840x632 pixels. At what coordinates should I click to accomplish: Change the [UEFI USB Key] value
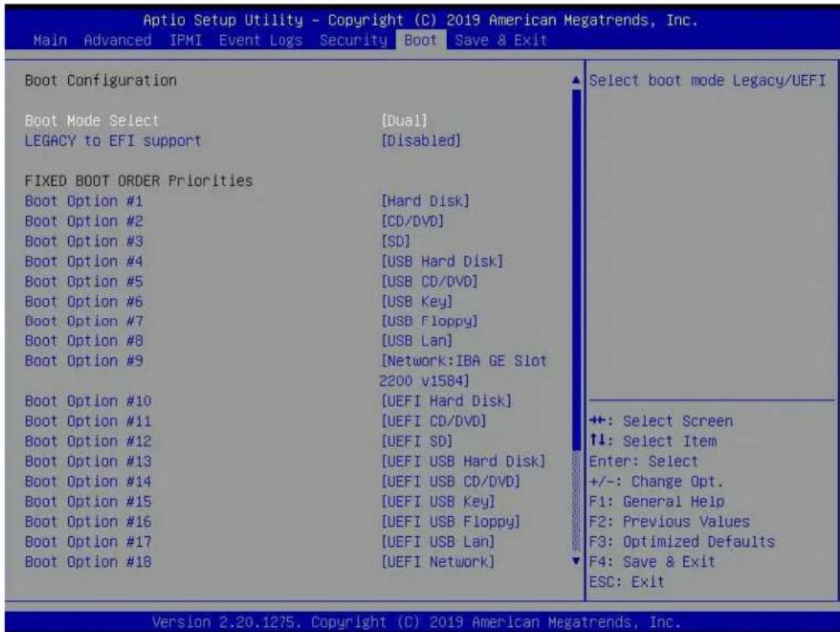pyautogui.click(x=437, y=502)
